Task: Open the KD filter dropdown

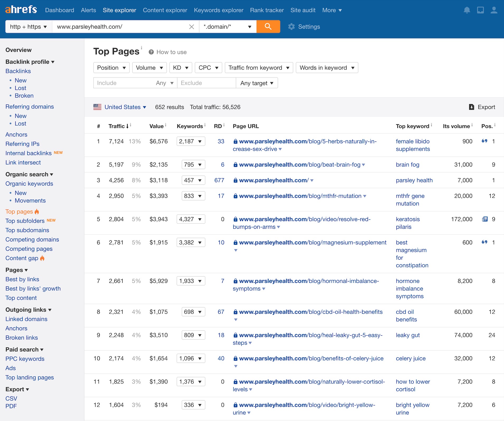Action: point(181,68)
